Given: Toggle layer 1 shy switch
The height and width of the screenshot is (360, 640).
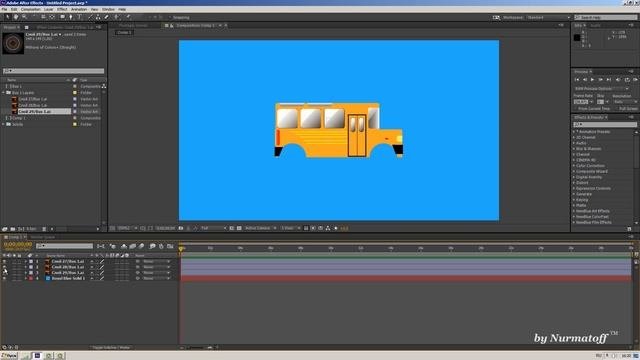Looking at the screenshot, I should [92, 261].
